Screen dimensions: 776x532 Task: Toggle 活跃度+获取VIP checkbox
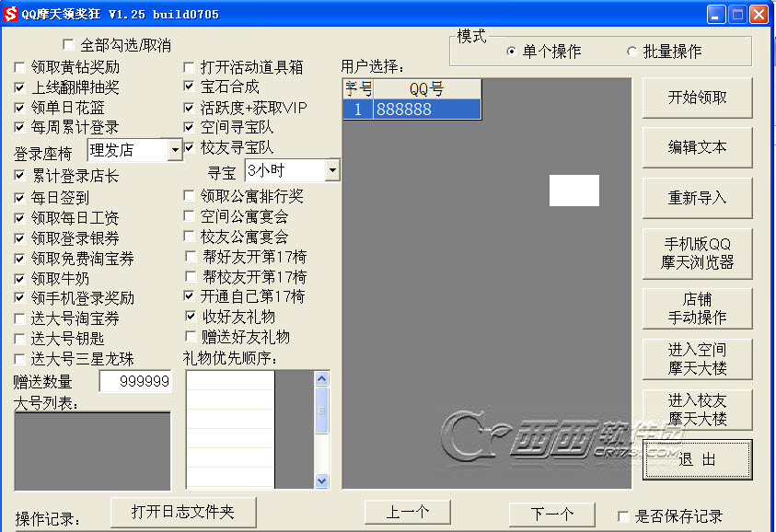pyautogui.click(x=189, y=108)
